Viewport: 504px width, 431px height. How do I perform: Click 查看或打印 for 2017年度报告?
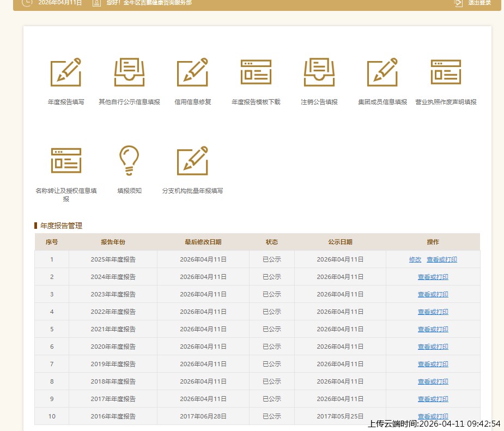tap(433, 399)
